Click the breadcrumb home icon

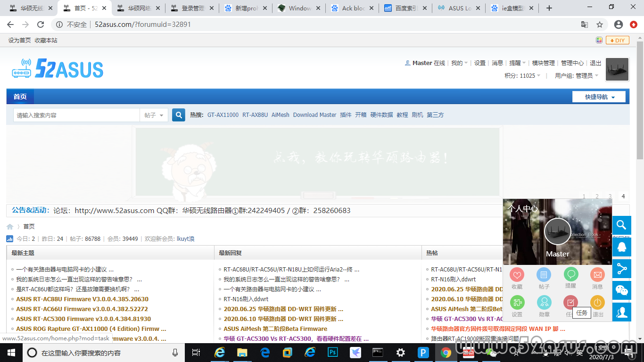pos(10,227)
